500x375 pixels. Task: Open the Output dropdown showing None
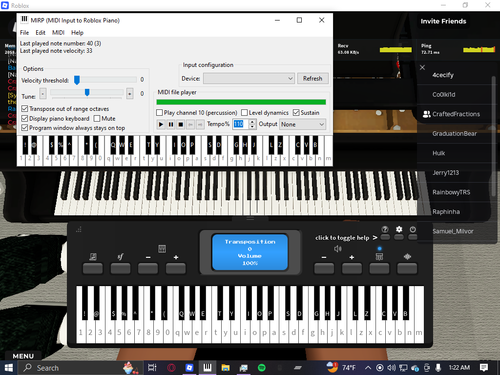[x=302, y=124]
